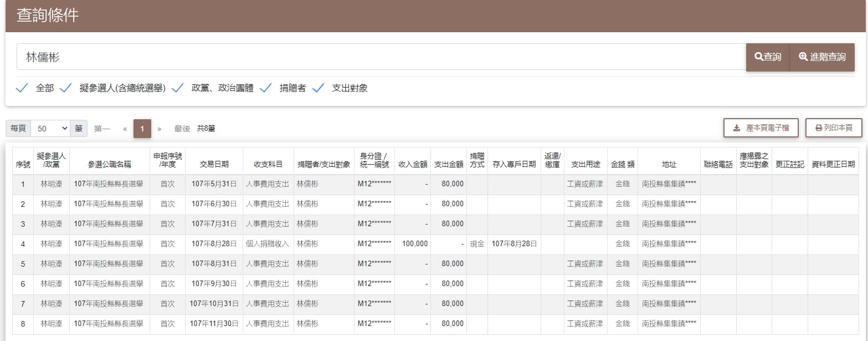The height and width of the screenshot is (341, 868).
Task: Download via 產本頁電子檔 button
Action: point(761,128)
